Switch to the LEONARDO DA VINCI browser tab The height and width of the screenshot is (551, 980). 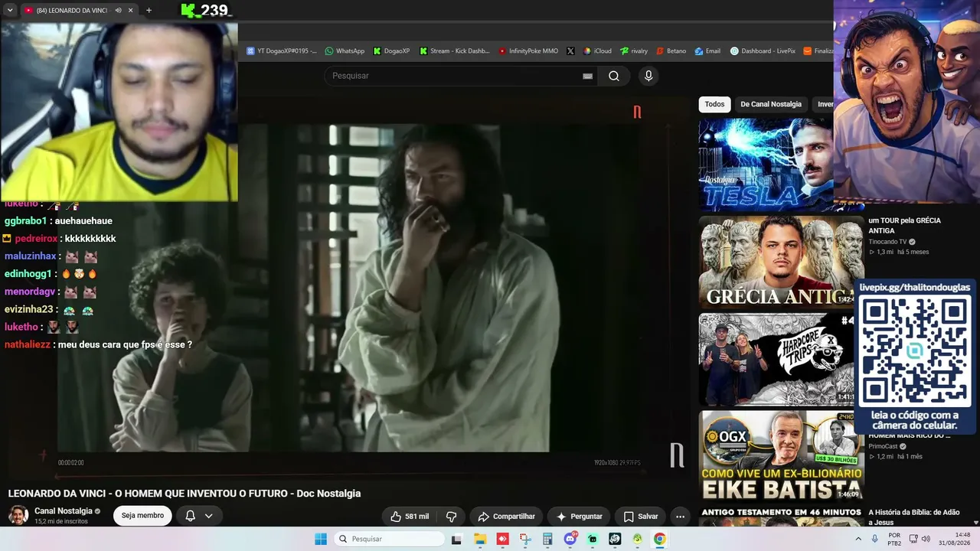point(73,11)
